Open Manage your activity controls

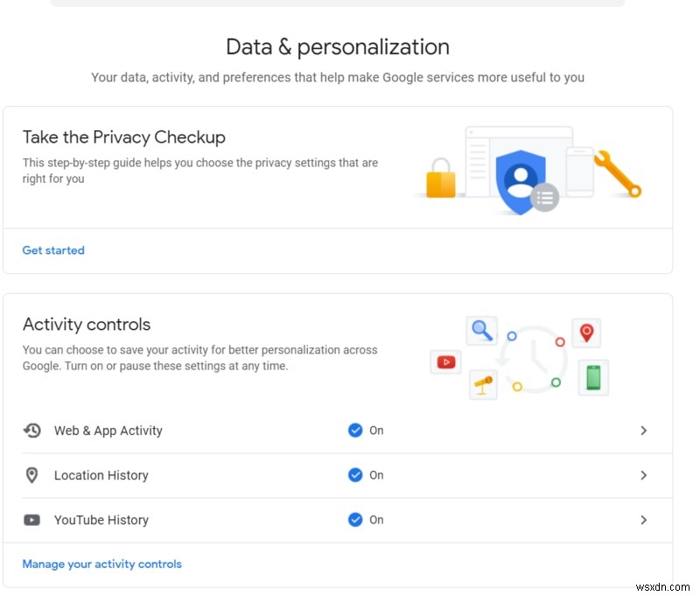[101, 564]
